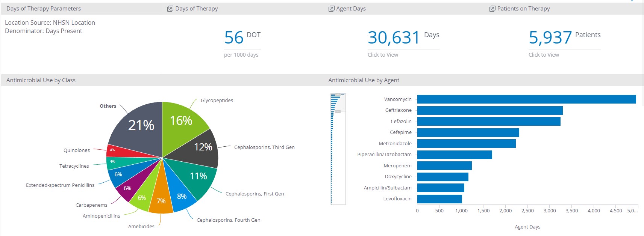Viewport: 644px width, 236px height.
Task: Grab the top handle of chart range selector
Action: pyautogui.click(x=338, y=95)
